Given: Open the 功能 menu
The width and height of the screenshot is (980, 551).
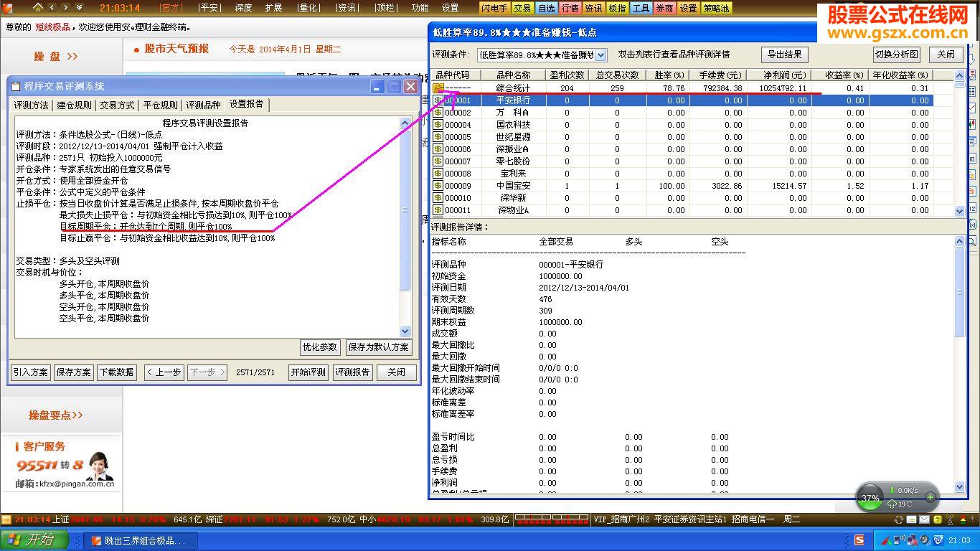Looking at the screenshot, I should [x=420, y=8].
